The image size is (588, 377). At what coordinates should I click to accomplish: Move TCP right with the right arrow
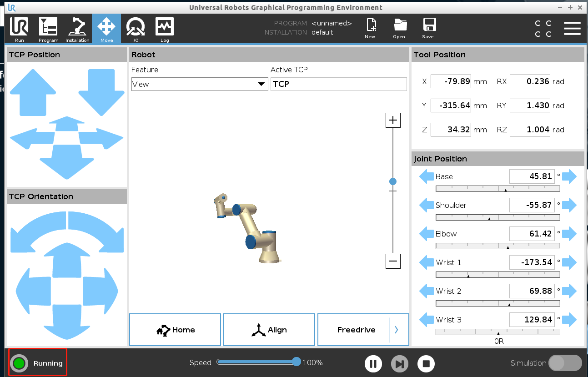click(x=101, y=139)
